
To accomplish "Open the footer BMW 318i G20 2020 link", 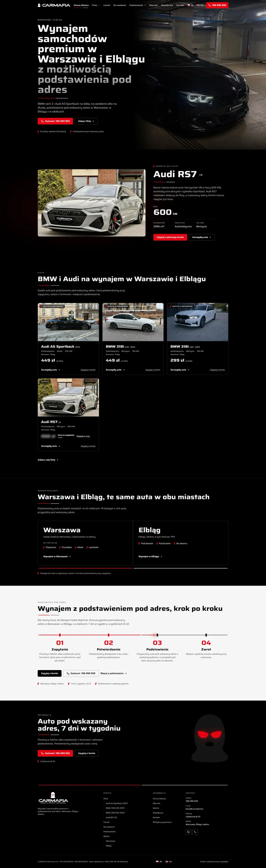I will [x=115, y=813].
